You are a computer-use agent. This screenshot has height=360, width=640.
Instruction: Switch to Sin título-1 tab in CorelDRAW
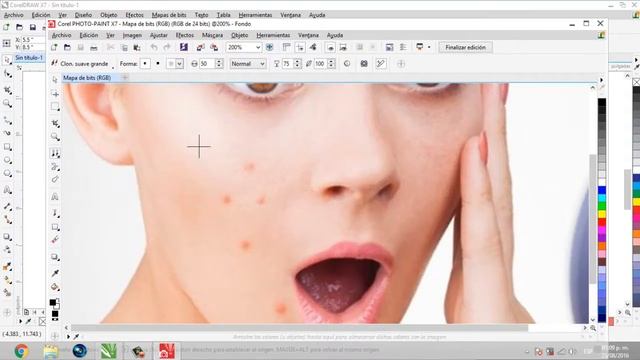29,58
